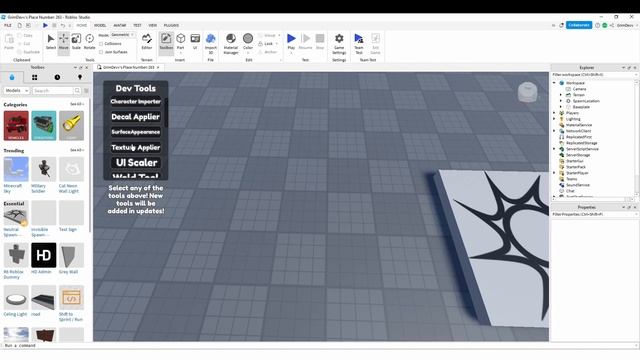Open the Toolbox Marketplace tab
Viewport: 640px width, 360px height.
tap(11, 77)
